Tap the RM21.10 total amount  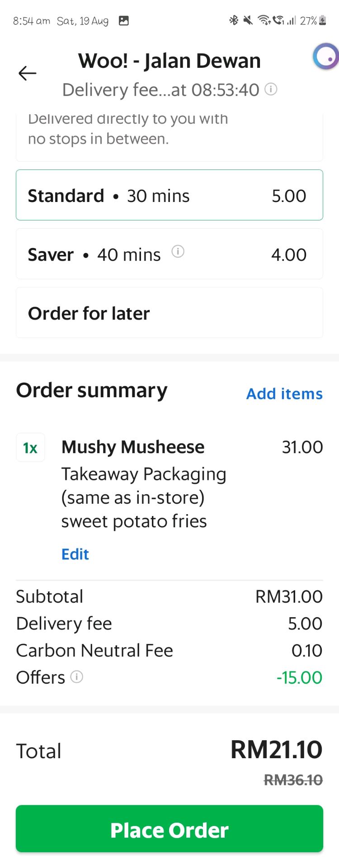[x=276, y=750]
